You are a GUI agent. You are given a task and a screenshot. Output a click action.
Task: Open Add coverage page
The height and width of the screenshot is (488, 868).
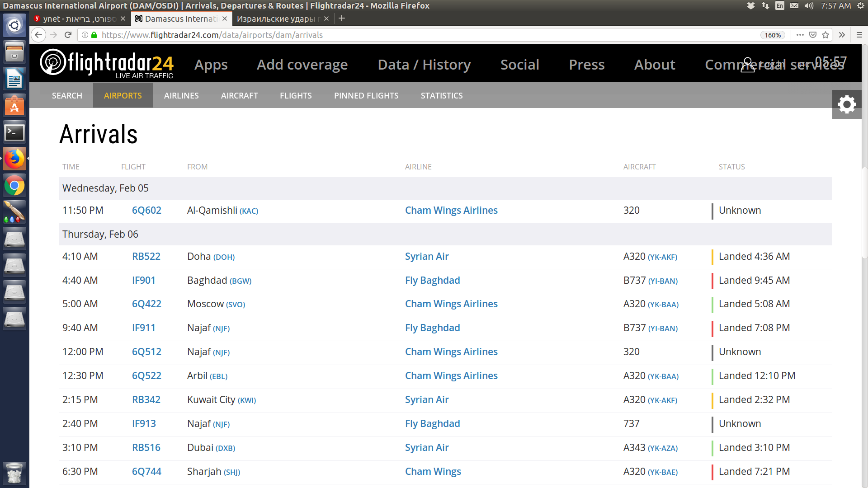[x=302, y=65]
